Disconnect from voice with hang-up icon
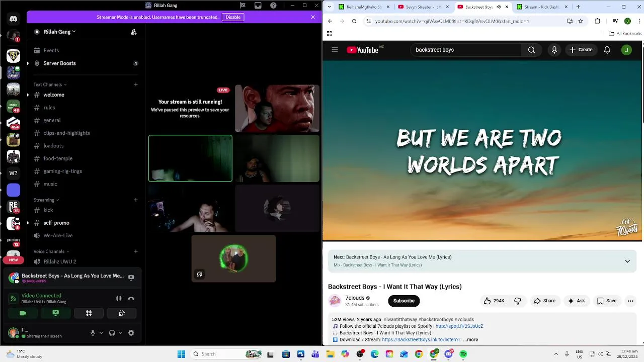Viewport: 644px width, 362px height. (131, 298)
